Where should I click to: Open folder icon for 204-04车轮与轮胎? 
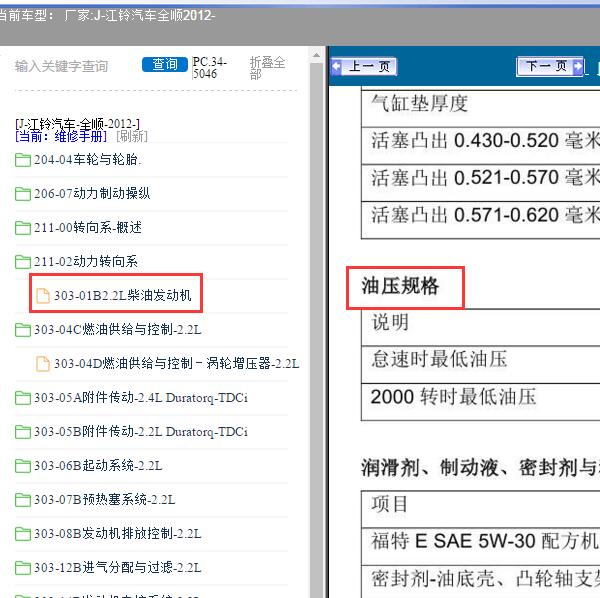click(23, 160)
